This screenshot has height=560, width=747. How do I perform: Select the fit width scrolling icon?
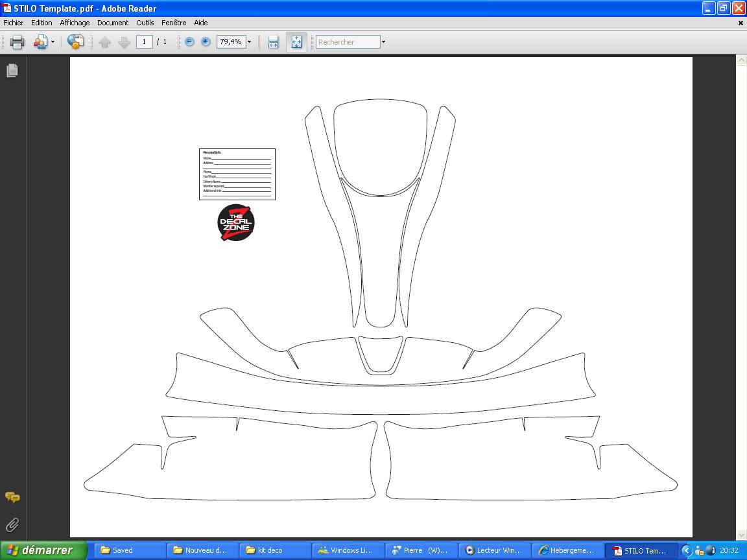coord(273,42)
